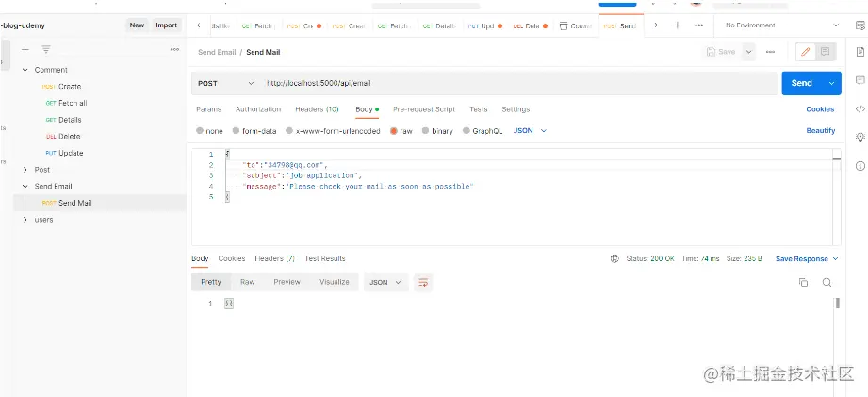The height and width of the screenshot is (397, 868).
Task: Switch to the Authorization tab
Action: (258, 109)
